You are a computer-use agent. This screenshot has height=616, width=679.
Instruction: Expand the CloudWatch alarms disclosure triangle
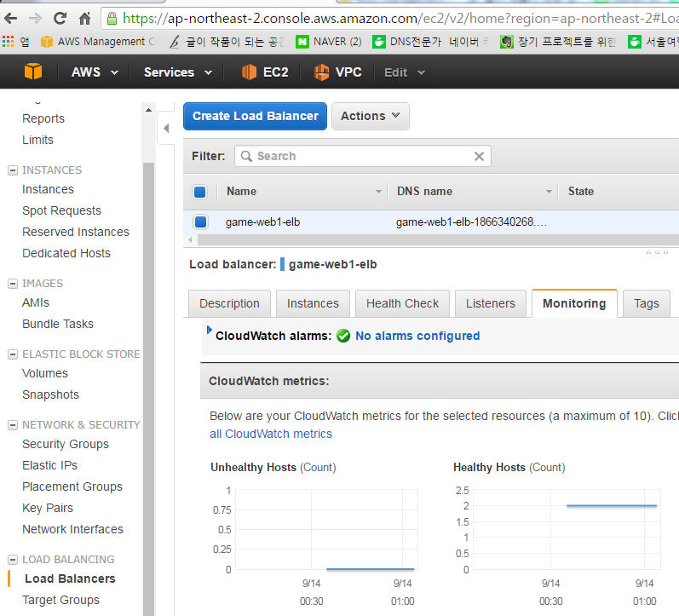(x=210, y=330)
